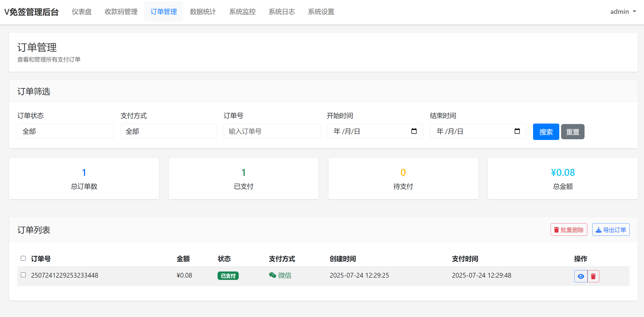Image resolution: width=644 pixels, height=317 pixels.
Task: Click the trash icon inside 批量删除 button
Action: pos(556,229)
